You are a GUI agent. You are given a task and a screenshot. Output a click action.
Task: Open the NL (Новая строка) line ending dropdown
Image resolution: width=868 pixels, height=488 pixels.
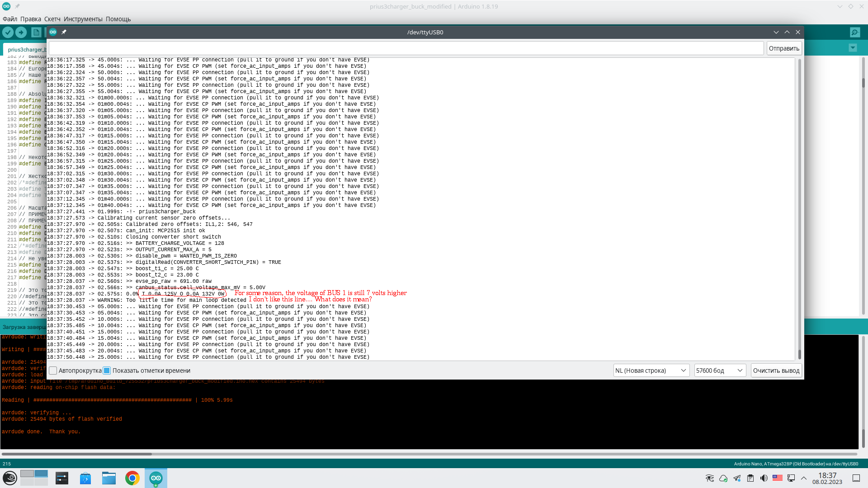tap(651, 371)
